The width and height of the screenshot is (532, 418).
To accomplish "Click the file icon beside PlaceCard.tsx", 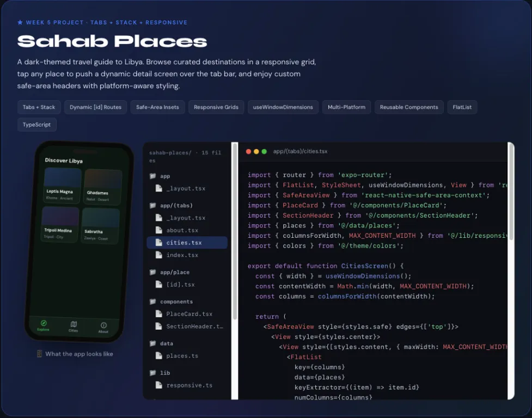I will point(158,314).
